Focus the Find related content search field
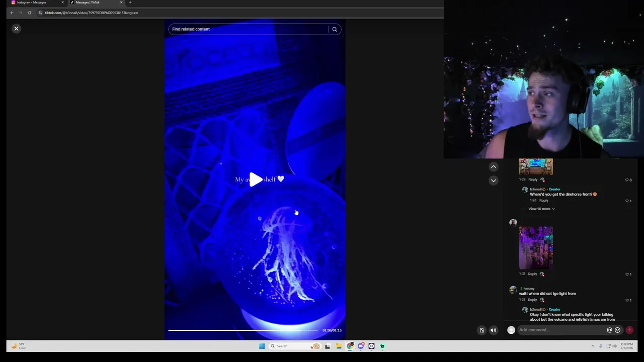The width and height of the screenshot is (644, 362). point(249,29)
